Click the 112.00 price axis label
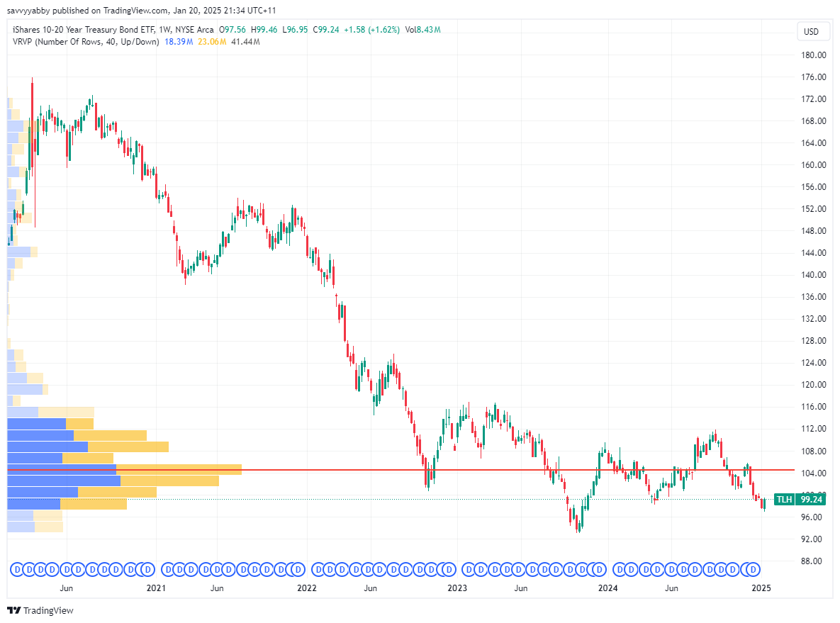Viewport: 840px width, 623px height. point(814,429)
